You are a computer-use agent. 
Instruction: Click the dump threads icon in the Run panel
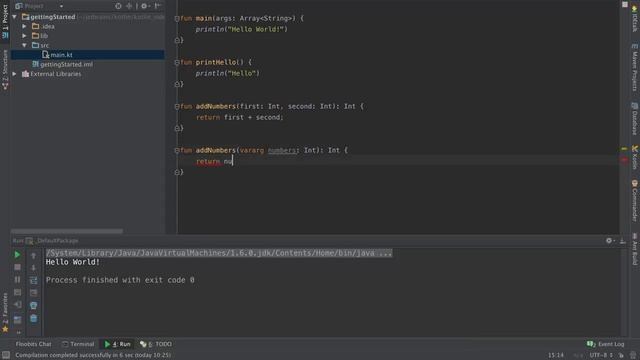click(17, 292)
